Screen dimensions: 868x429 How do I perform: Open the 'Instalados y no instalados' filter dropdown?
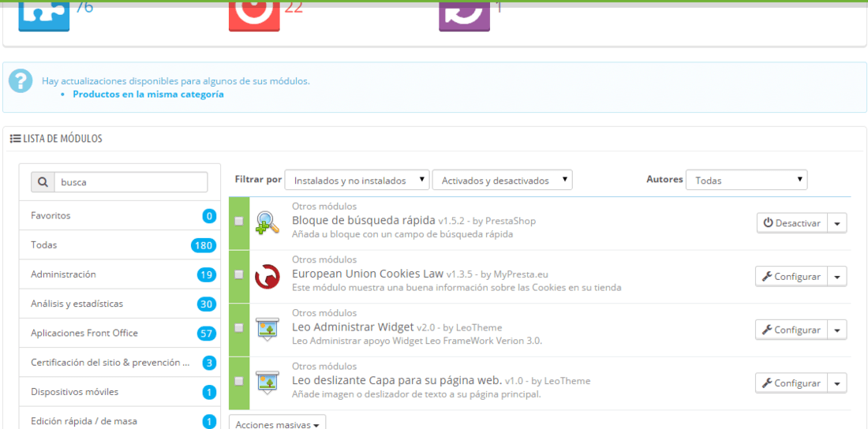click(357, 181)
